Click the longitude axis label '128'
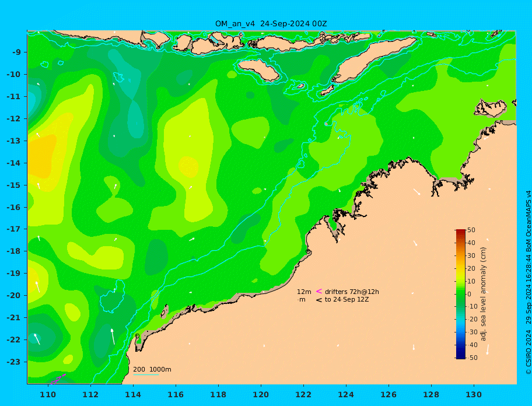The image size is (532, 406). [431, 394]
